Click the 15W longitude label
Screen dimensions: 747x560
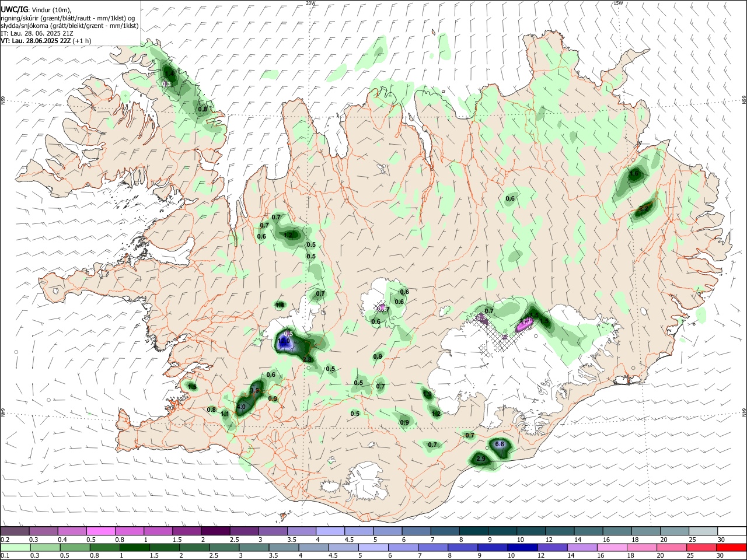coord(618,3)
